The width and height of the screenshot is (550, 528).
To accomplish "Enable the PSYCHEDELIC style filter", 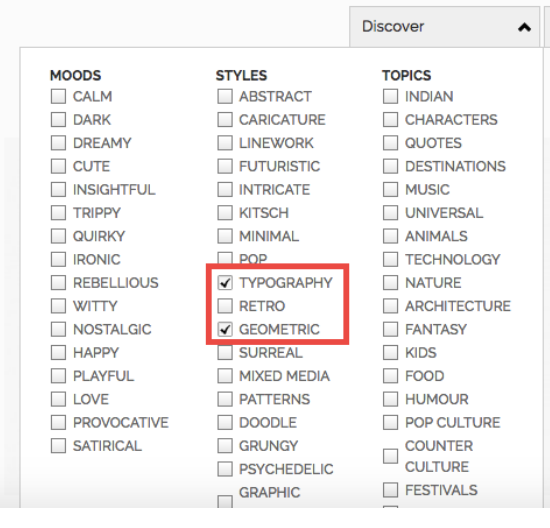I will coord(225,469).
